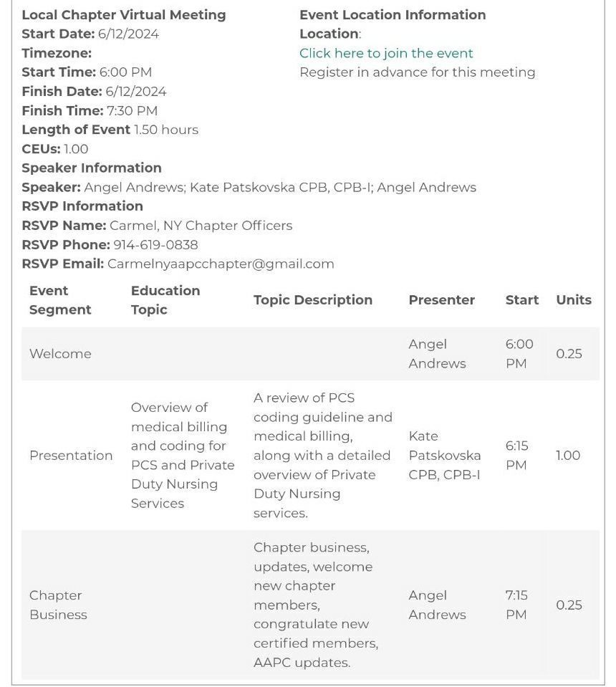Select the "Education Topic" column header
Viewport: 616px width, 687px height.
point(165,300)
